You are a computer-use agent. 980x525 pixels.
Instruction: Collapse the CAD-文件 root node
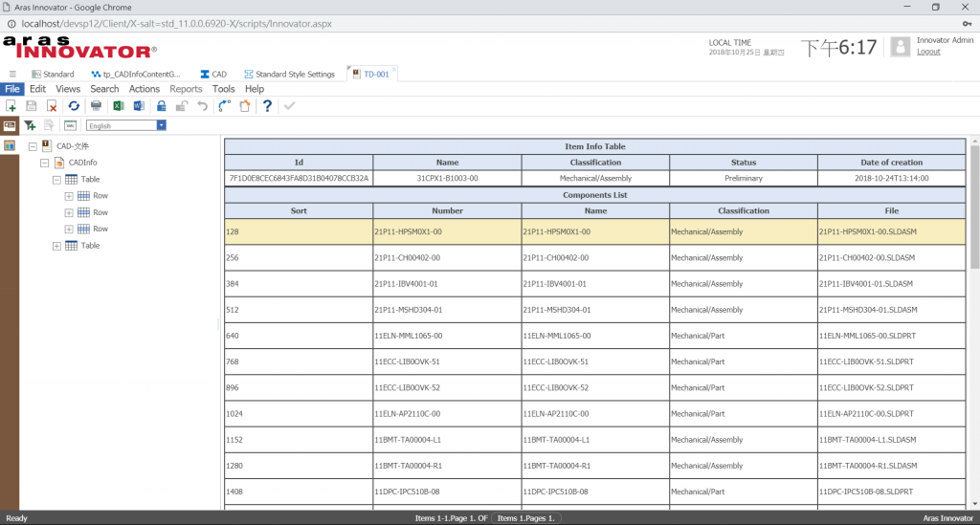pos(33,146)
